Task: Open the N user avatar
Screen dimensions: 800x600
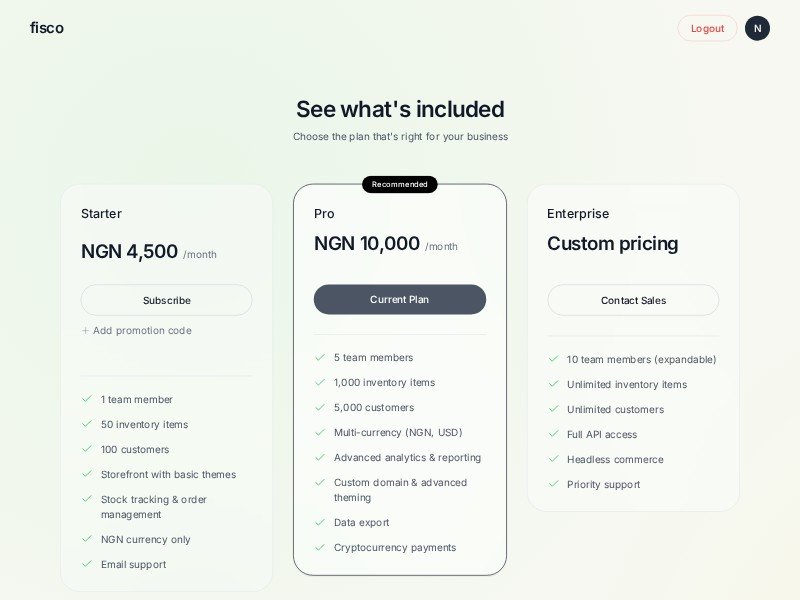Action: (x=757, y=28)
